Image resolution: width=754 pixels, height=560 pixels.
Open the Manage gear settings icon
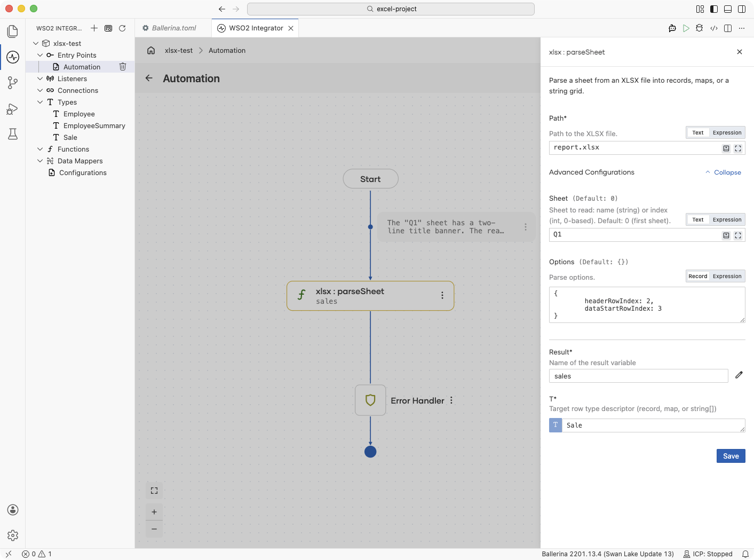coord(13,535)
